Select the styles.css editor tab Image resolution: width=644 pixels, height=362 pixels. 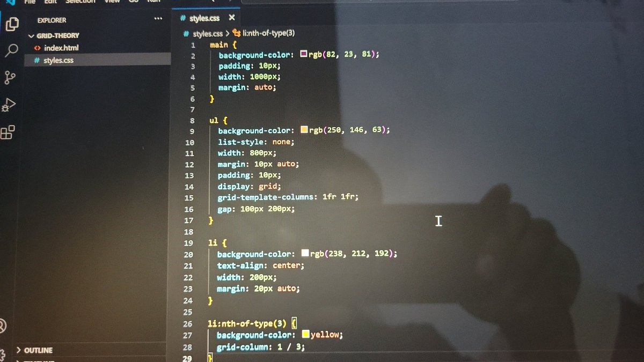[206, 18]
